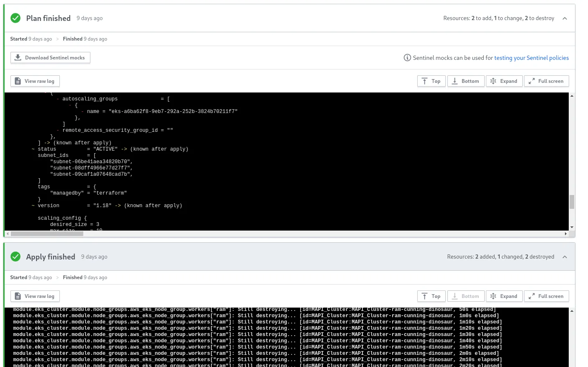Collapse the Apply finished section
588x367 pixels.
point(565,257)
